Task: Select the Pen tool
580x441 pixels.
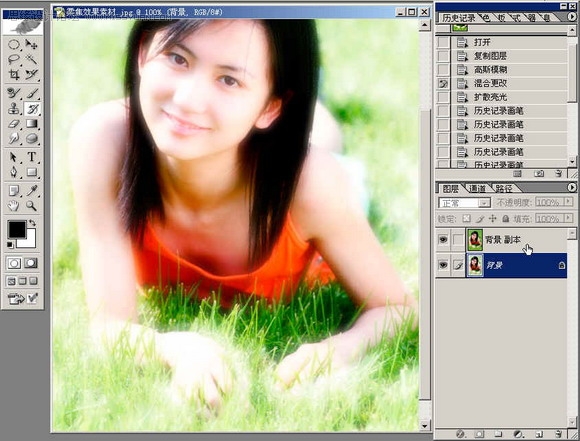Action: click(x=14, y=172)
